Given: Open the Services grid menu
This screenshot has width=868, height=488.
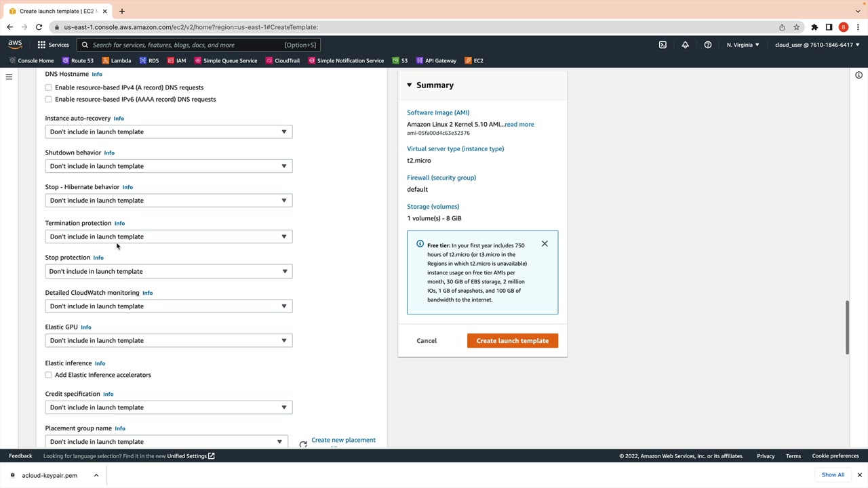Looking at the screenshot, I should (53, 45).
